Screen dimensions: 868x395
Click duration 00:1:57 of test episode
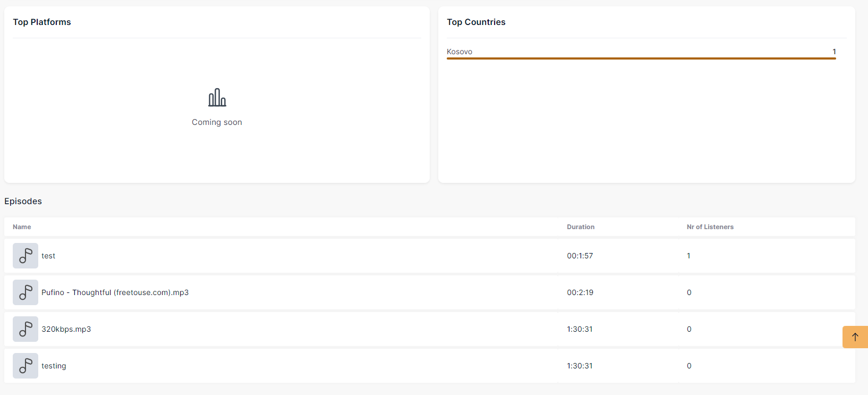[x=580, y=256]
